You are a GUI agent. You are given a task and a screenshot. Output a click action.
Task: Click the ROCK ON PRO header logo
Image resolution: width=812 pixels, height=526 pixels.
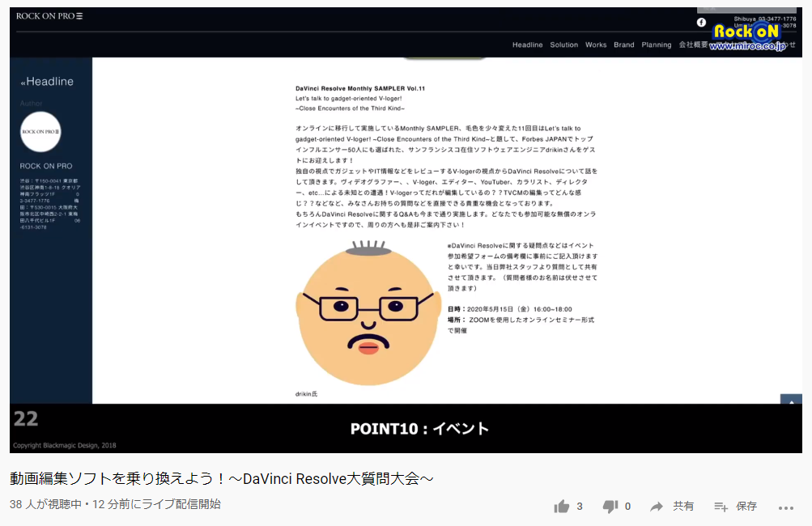(x=49, y=16)
